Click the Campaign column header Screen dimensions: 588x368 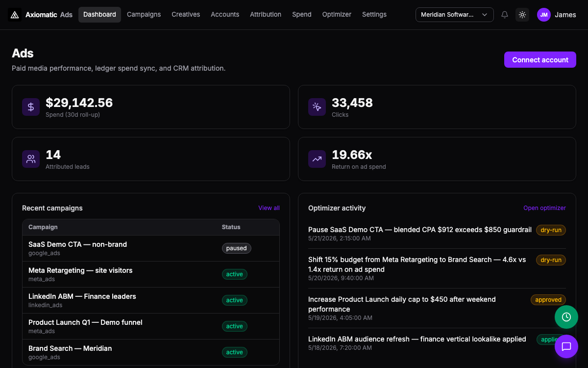(43, 227)
